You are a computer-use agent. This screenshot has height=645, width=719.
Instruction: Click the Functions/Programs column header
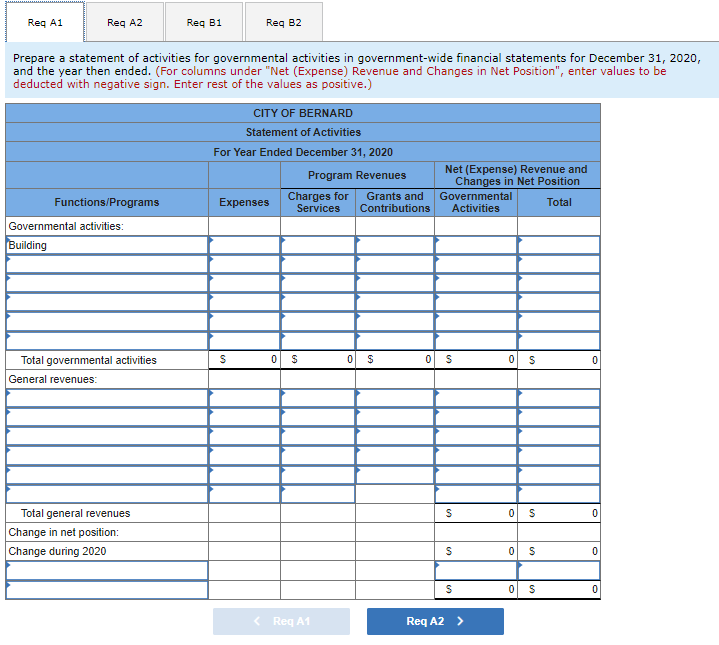coord(107,202)
